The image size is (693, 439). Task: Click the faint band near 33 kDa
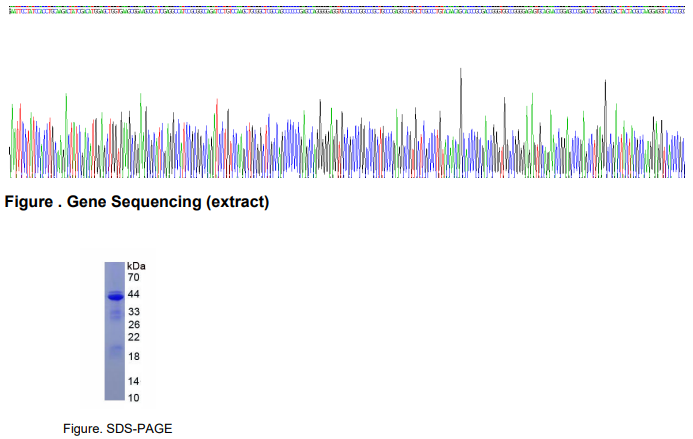pos(114,314)
